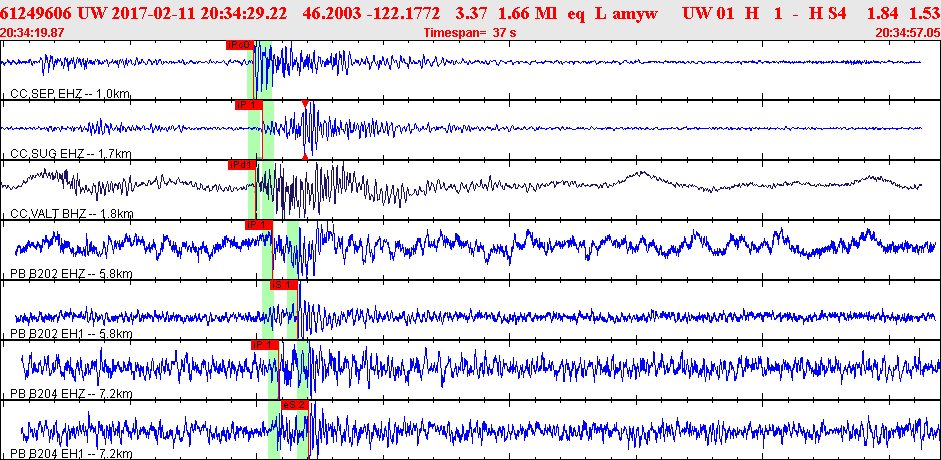Select the iP 1 pick on PB.B204 EHZ
941x460 pixels.
click(x=264, y=345)
